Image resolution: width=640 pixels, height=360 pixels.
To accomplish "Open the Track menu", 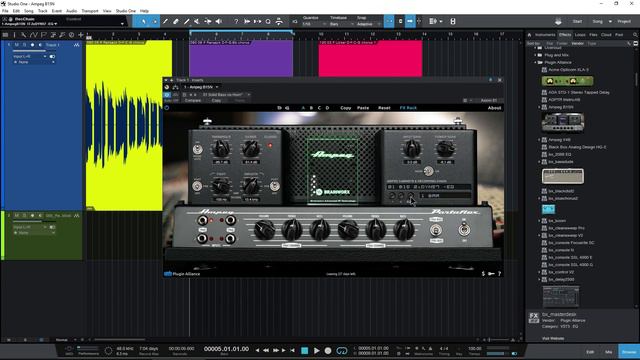I will point(42,11).
